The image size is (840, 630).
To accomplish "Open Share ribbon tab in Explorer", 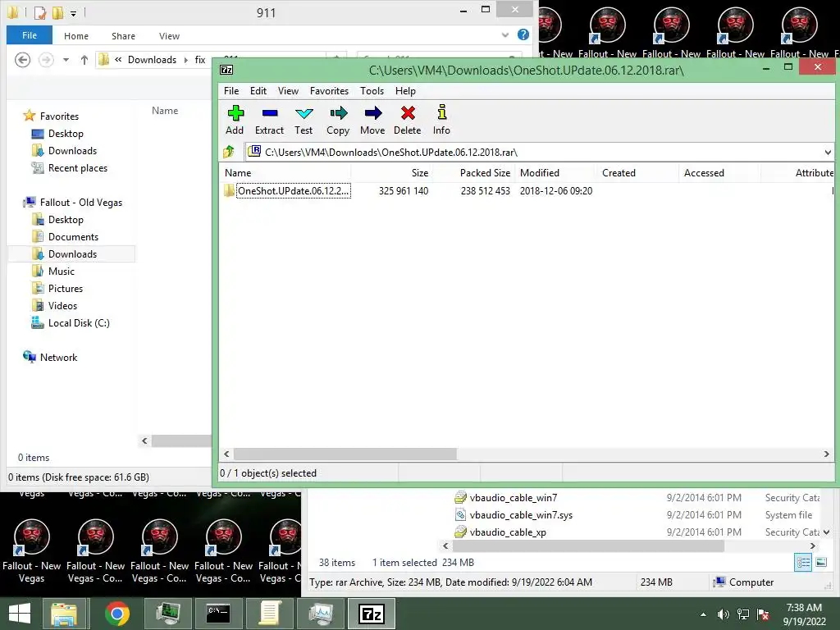I will 123,36.
